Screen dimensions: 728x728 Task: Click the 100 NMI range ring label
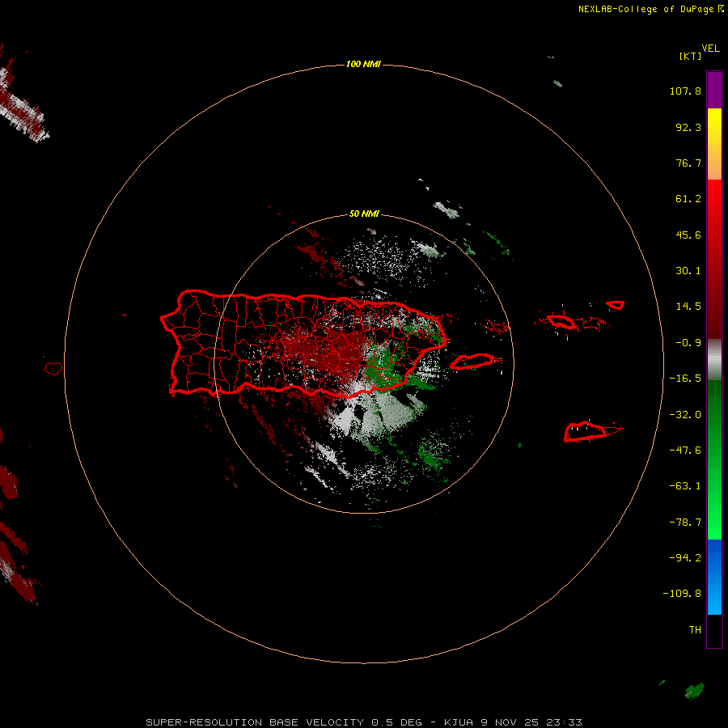click(363, 64)
